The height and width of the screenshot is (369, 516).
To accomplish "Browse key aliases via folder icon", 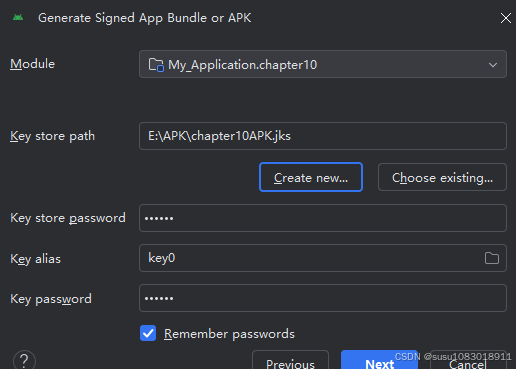I will [x=492, y=258].
